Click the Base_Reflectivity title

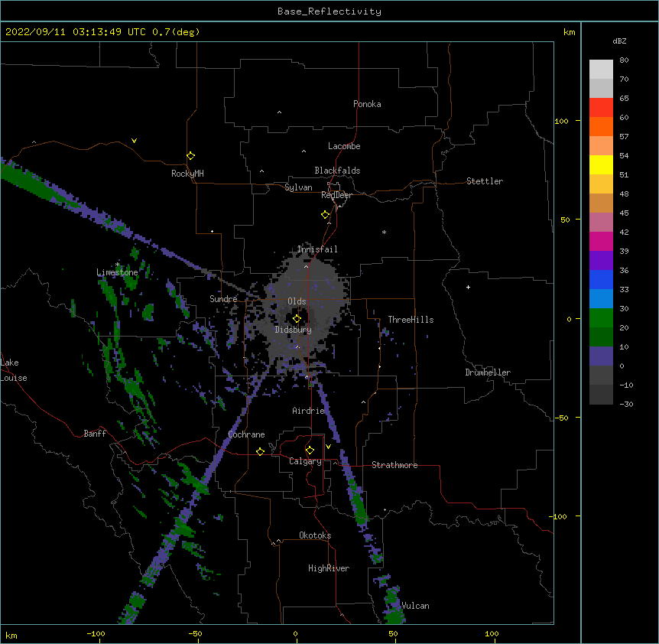click(x=329, y=11)
